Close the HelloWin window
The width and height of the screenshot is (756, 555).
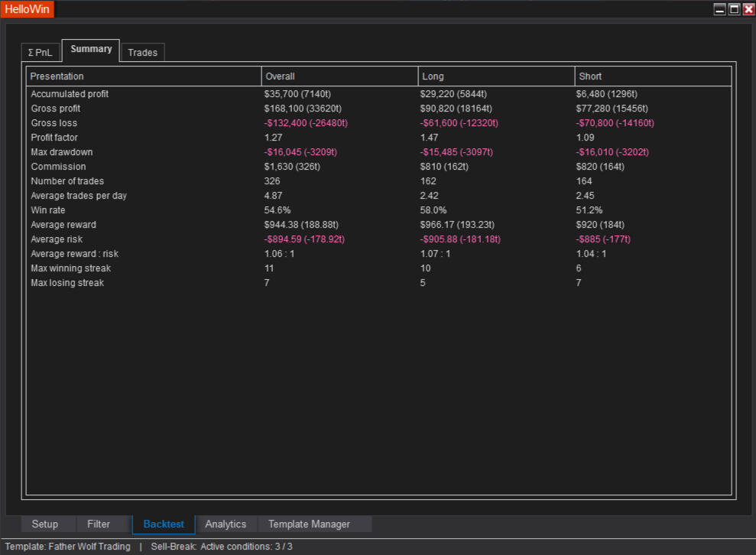click(x=748, y=9)
